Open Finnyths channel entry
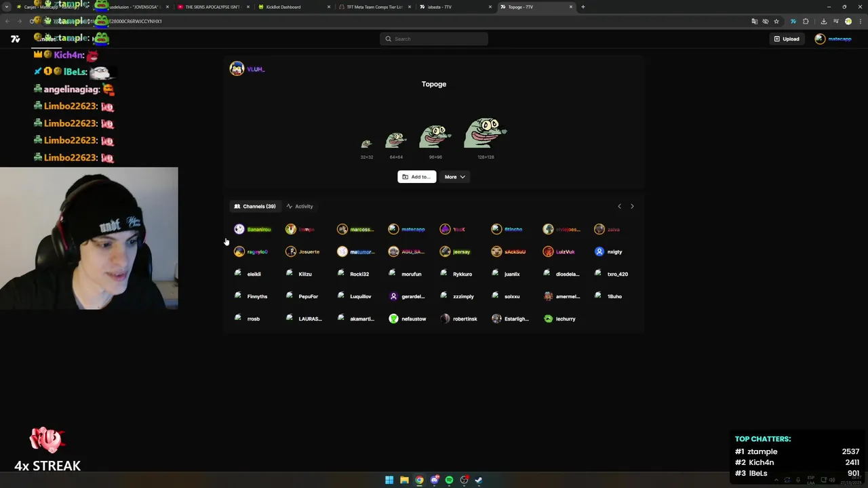Screen dimensions: 868x488 click(x=251, y=296)
